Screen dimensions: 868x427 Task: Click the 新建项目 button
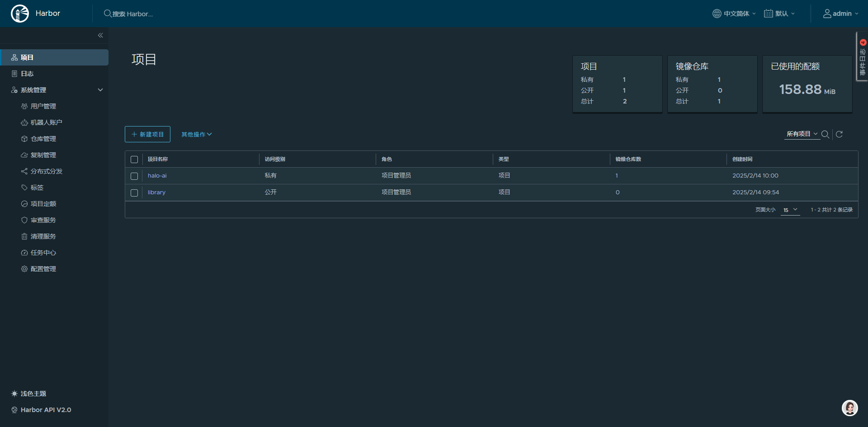pos(147,134)
